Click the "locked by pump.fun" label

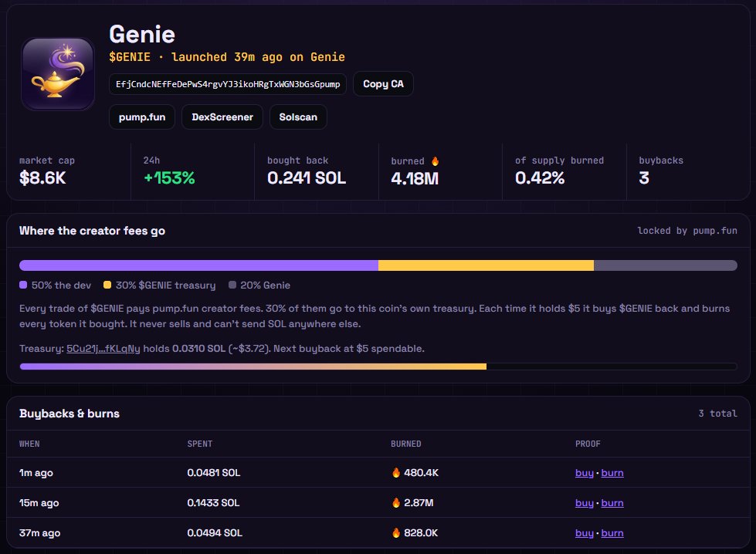pos(687,231)
